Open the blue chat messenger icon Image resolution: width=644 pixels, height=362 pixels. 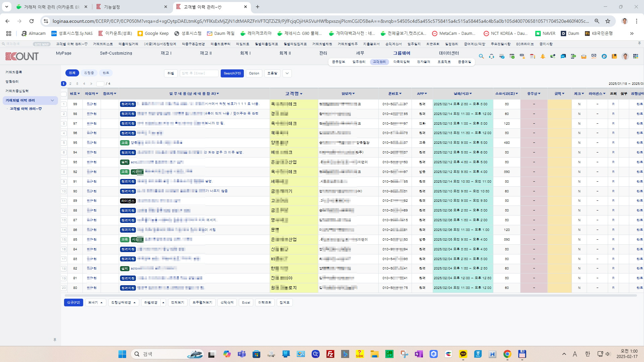click(563, 56)
